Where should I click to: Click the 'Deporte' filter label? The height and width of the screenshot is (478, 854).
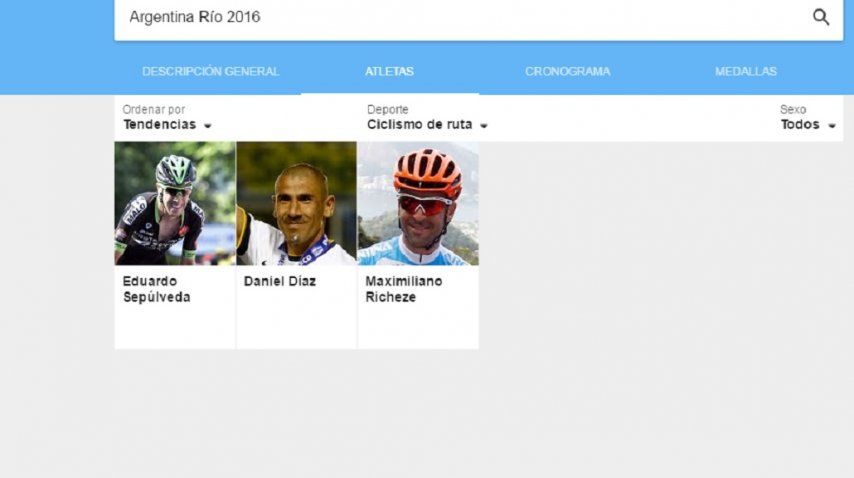(387, 109)
